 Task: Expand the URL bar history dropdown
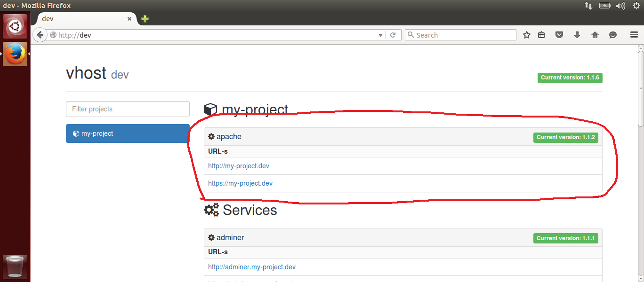(x=381, y=35)
